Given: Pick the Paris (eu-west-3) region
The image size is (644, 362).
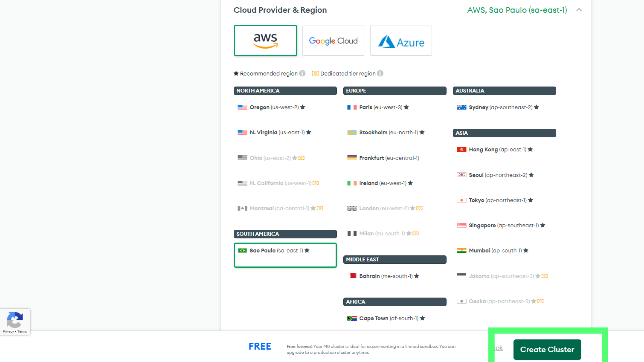Looking at the screenshot, I should pyautogui.click(x=395, y=107).
